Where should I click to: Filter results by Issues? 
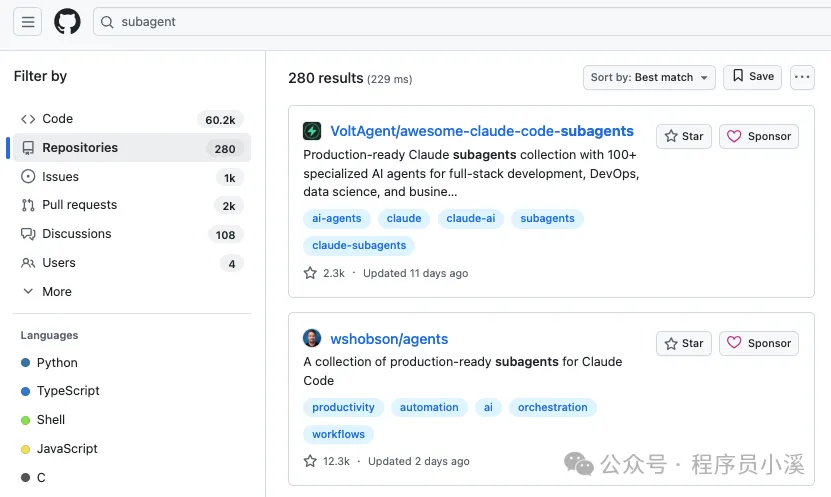tap(131, 177)
